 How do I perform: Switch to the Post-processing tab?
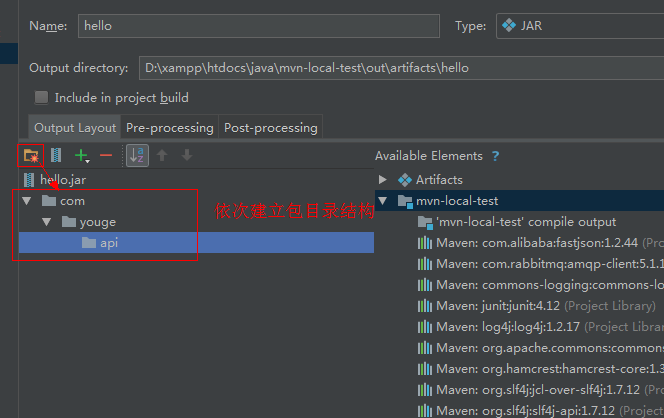point(271,127)
